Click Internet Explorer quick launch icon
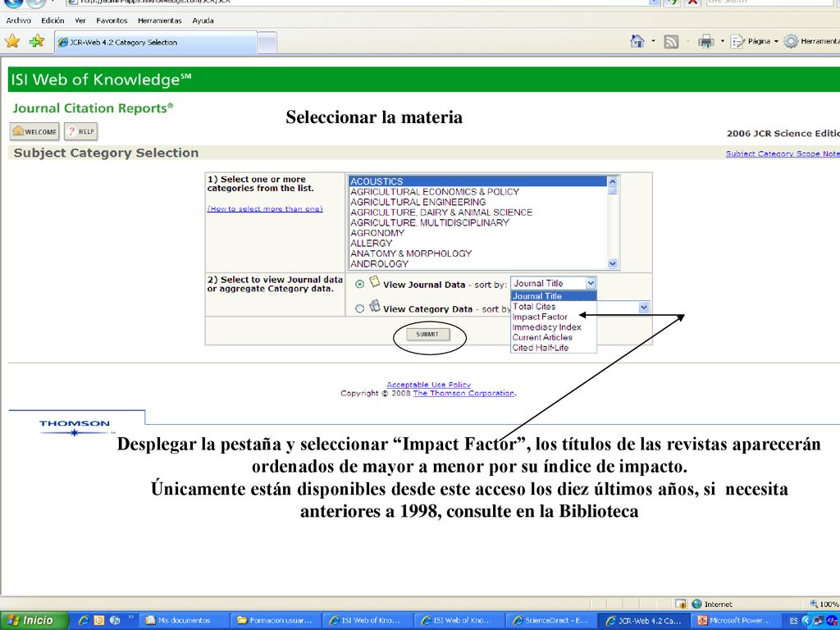The width and height of the screenshot is (840, 630). 83,620
